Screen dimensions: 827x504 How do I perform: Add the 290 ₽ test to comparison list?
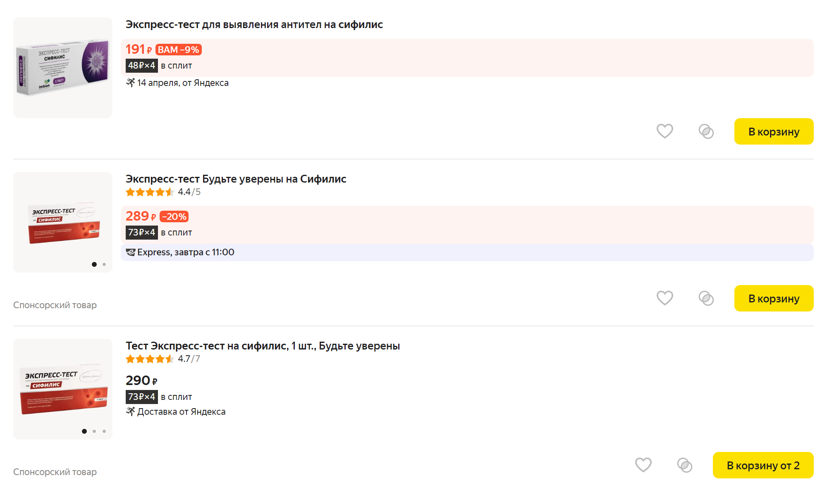coord(685,465)
